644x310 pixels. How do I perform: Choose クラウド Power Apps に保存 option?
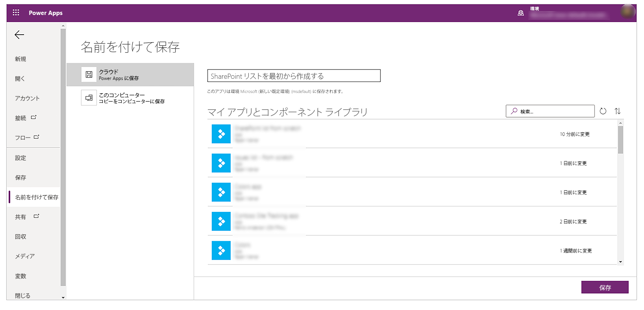tap(130, 74)
